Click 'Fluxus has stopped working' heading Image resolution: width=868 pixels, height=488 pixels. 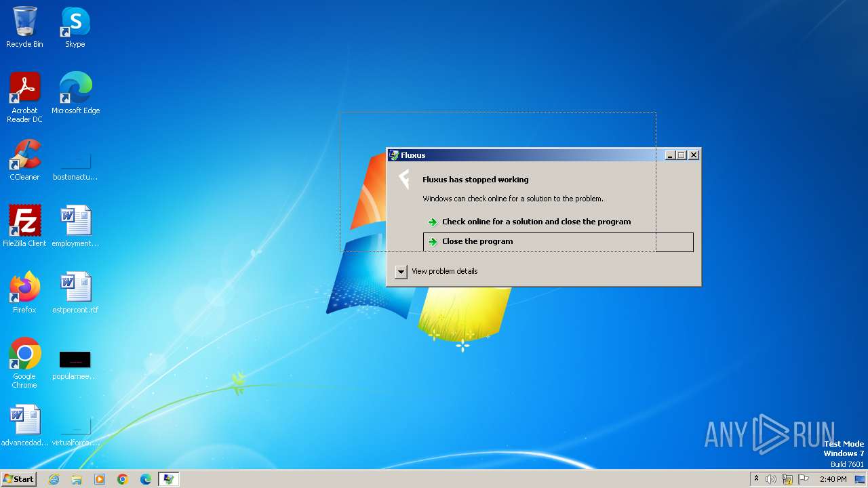(475, 180)
